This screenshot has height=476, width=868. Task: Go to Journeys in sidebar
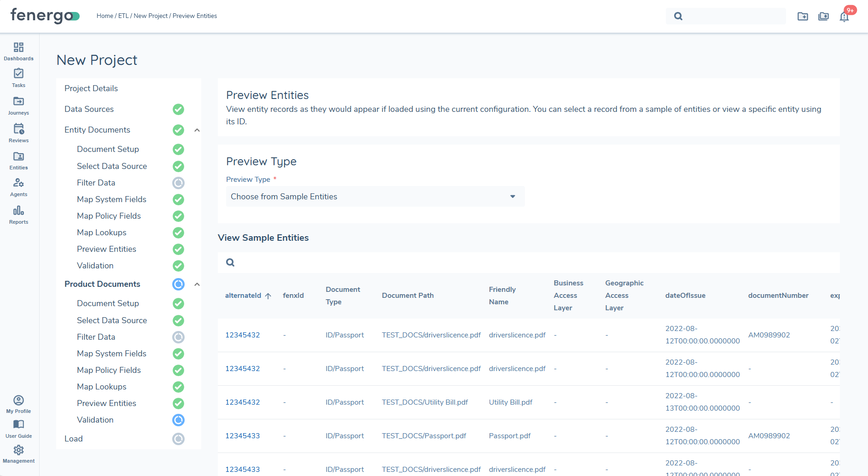coord(18,105)
